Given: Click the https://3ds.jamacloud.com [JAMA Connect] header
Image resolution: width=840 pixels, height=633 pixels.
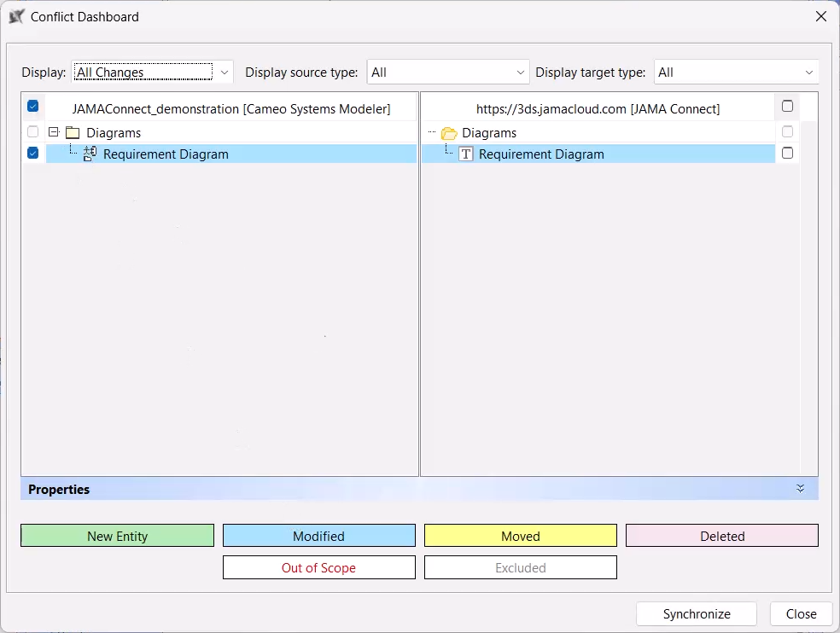Looking at the screenshot, I should 598,109.
